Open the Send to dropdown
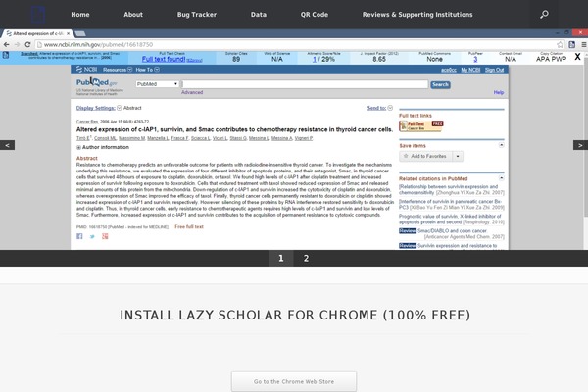Image resolution: width=588 pixels, height=392 pixels. click(379, 108)
